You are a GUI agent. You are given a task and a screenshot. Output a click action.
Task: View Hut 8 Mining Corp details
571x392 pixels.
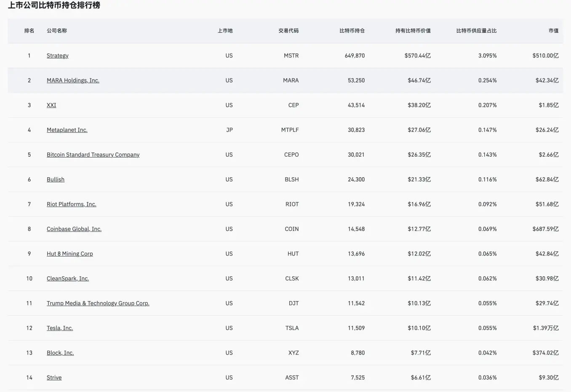click(70, 254)
